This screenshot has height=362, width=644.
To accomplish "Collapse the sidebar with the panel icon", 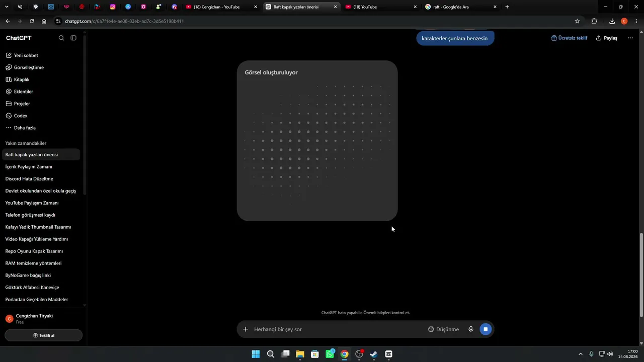I will [x=73, y=38].
